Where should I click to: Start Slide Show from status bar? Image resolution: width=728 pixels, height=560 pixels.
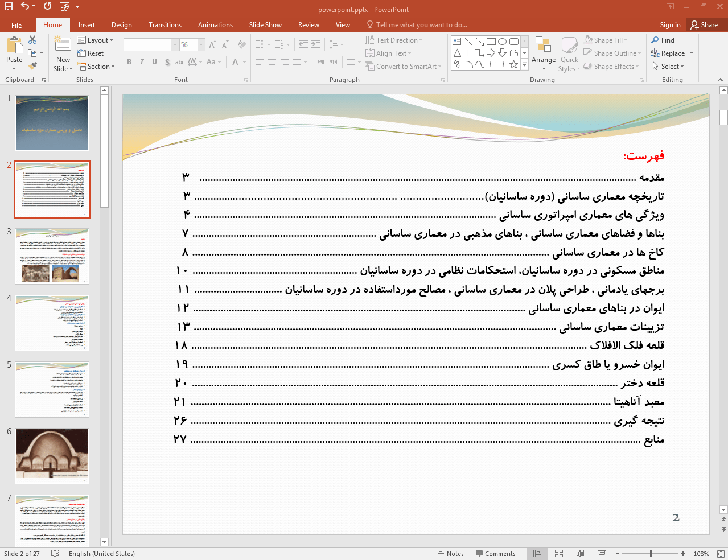[602, 554]
